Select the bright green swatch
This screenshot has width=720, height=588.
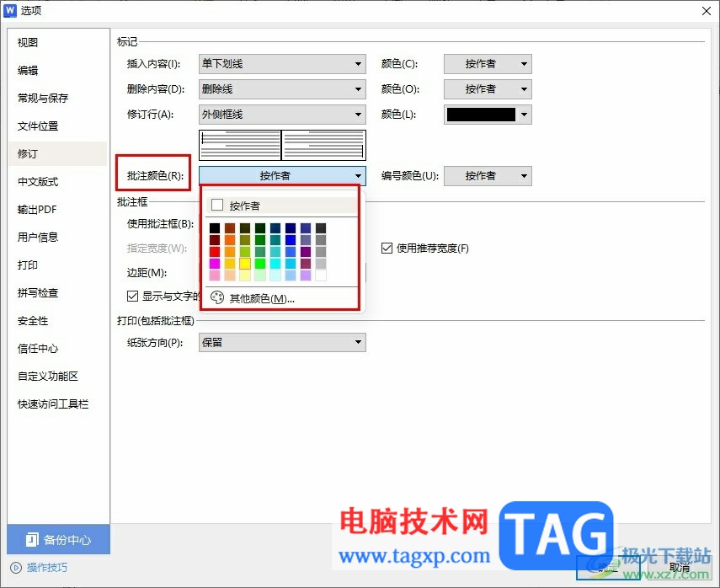tap(260, 263)
